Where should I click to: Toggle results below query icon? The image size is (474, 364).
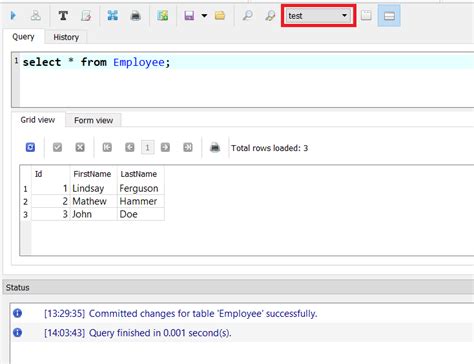pyautogui.click(x=389, y=16)
